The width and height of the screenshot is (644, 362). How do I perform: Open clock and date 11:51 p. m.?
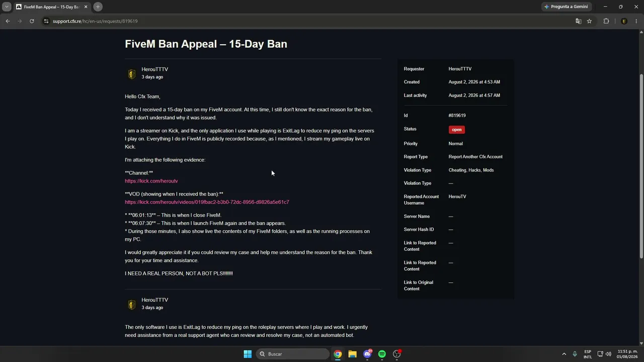(x=627, y=354)
